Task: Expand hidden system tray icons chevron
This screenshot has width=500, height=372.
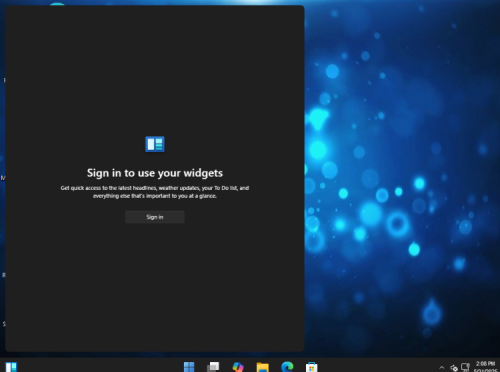Action: [442, 367]
